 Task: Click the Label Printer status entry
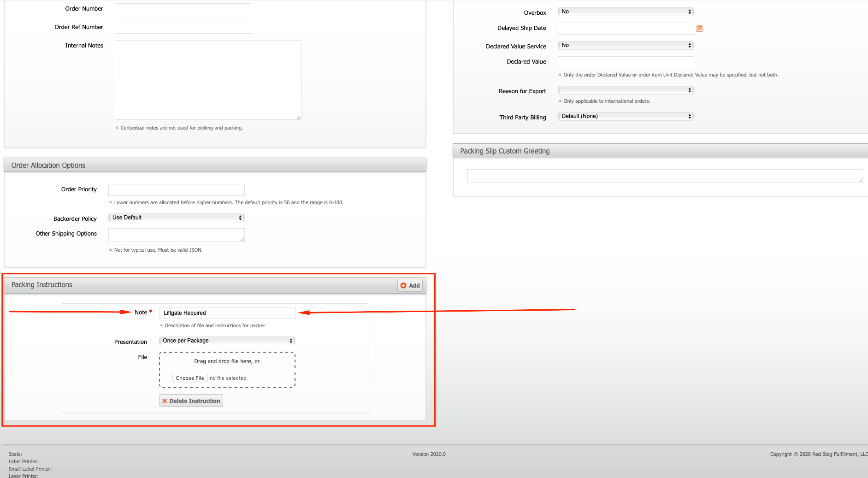(24, 461)
